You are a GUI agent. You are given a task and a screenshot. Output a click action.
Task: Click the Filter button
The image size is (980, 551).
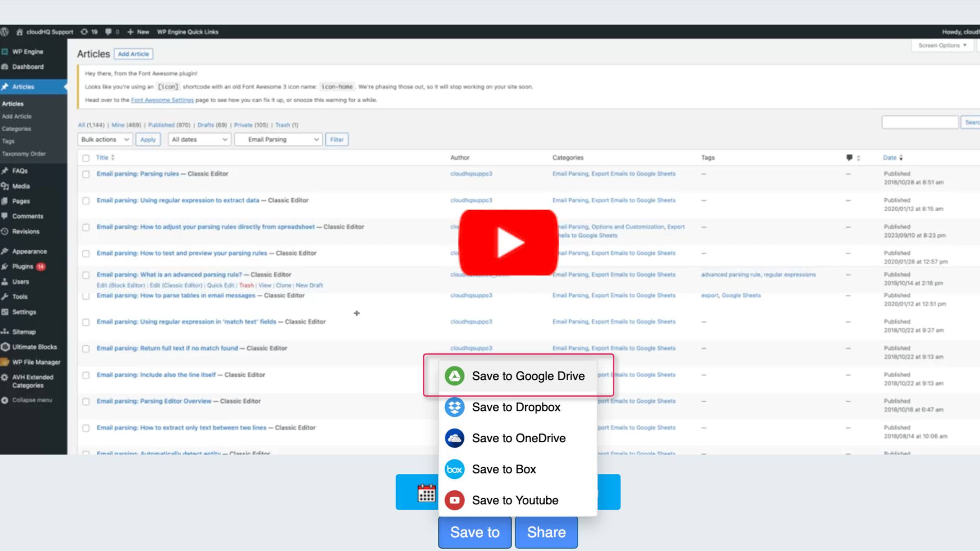click(337, 139)
